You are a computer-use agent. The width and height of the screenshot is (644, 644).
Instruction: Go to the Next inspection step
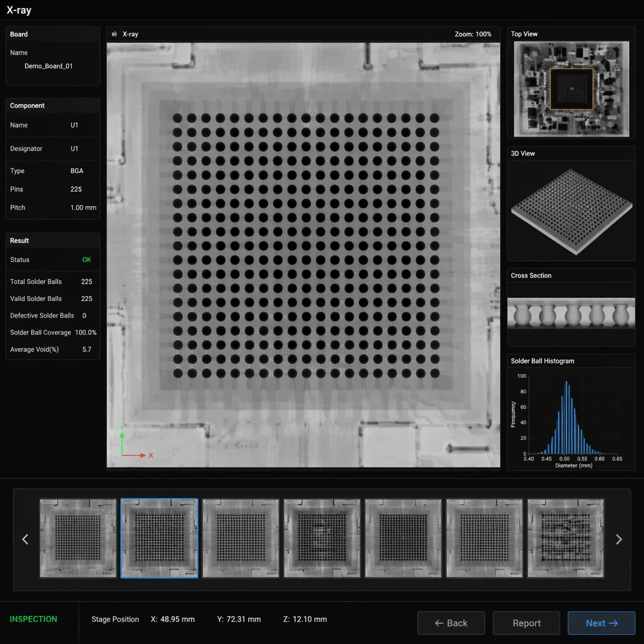click(601, 623)
